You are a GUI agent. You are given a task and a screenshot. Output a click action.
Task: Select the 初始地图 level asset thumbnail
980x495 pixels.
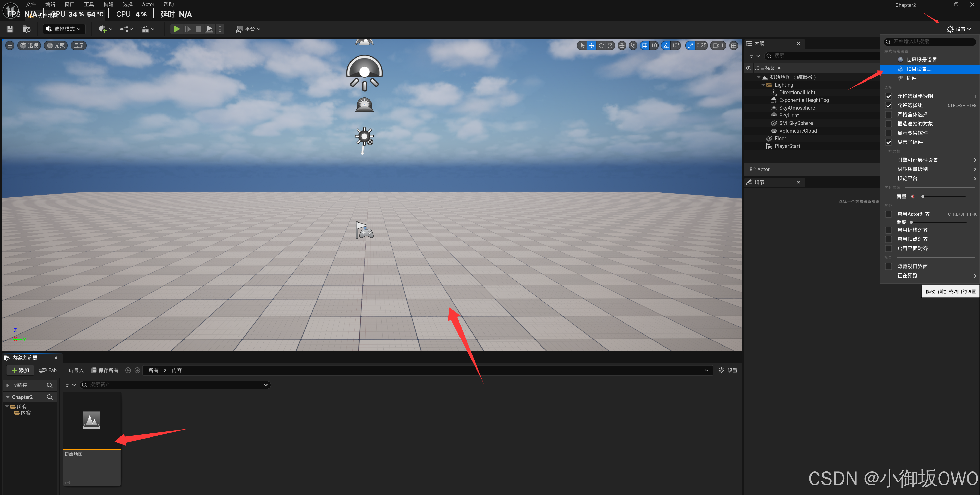[92, 421]
